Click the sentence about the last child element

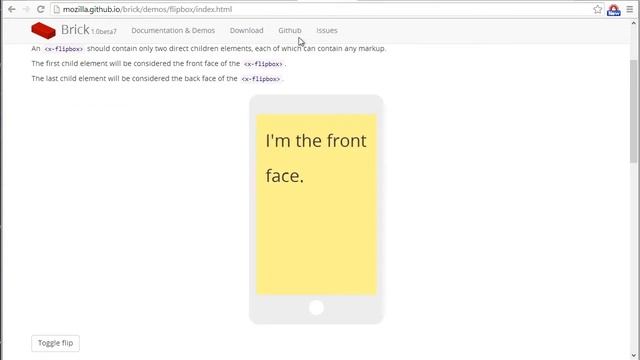pyautogui.click(x=158, y=78)
